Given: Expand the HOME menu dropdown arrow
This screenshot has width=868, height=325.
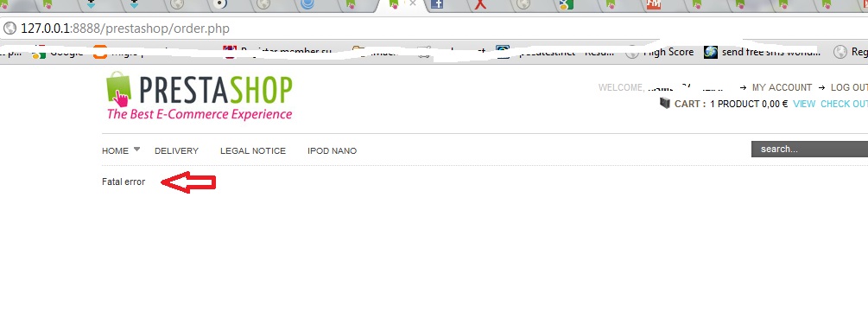Looking at the screenshot, I should [x=136, y=149].
